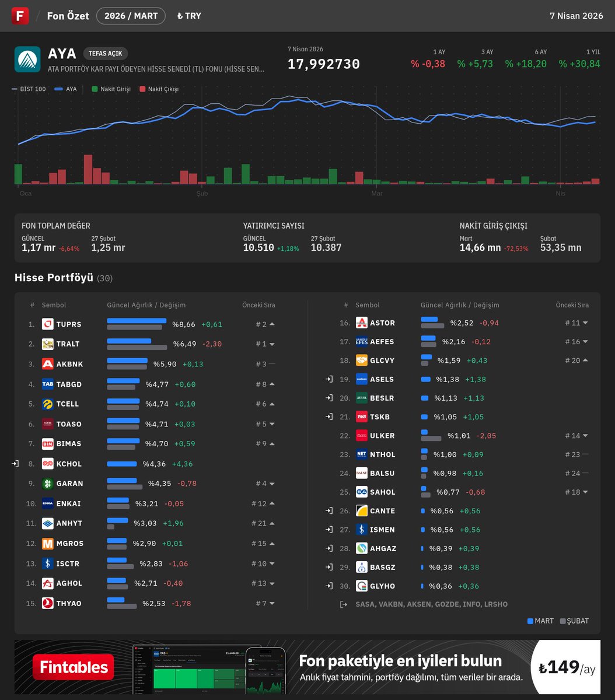
Task: Click the Fintables F logo icon
Action: (20, 16)
